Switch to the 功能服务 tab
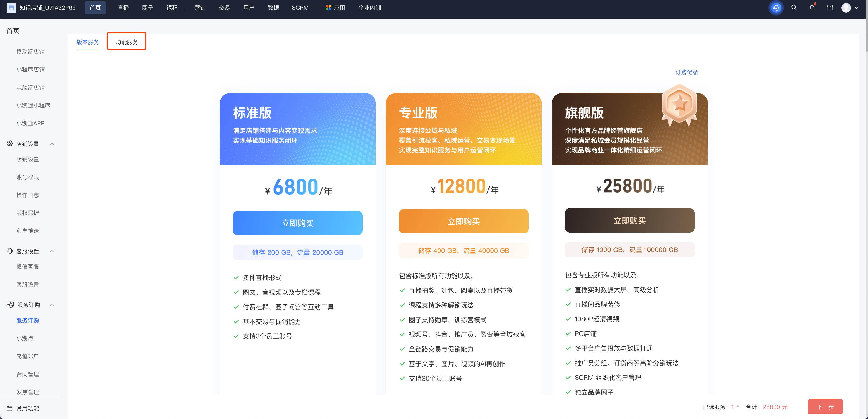868x419 pixels. click(x=127, y=42)
